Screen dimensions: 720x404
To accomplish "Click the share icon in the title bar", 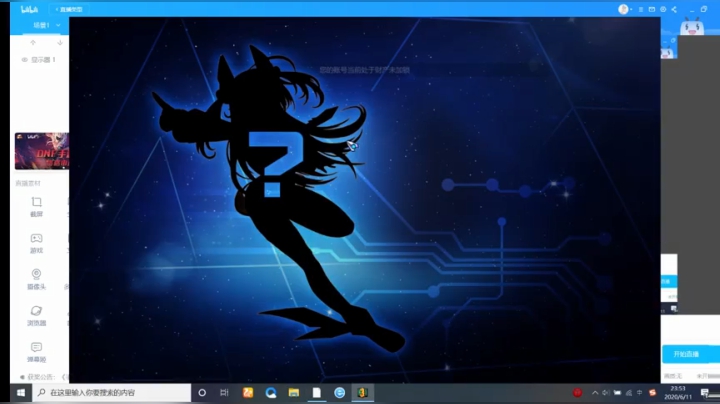I will click(x=674, y=9).
